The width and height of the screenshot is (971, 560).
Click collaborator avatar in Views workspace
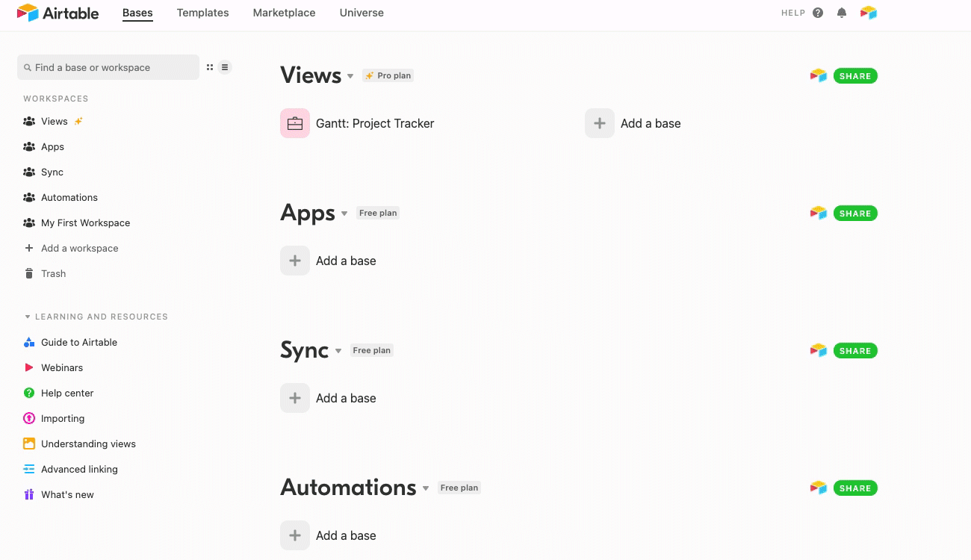tap(819, 75)
